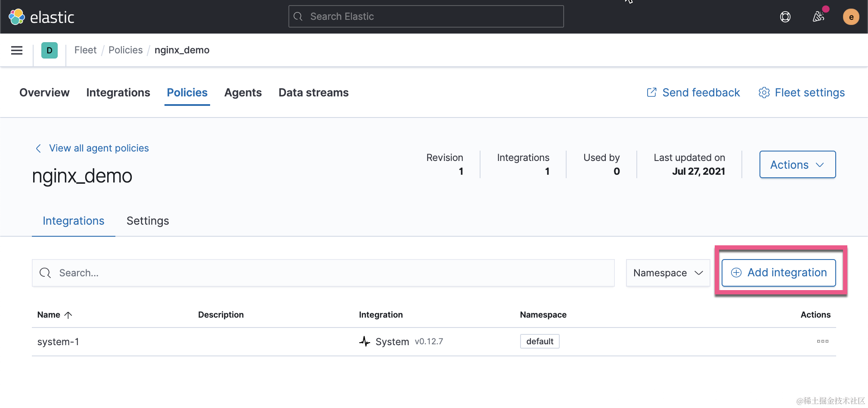Viewport: 868px width, 408px height.
Task: Open Fleet settings
Action: coord(802,93)
